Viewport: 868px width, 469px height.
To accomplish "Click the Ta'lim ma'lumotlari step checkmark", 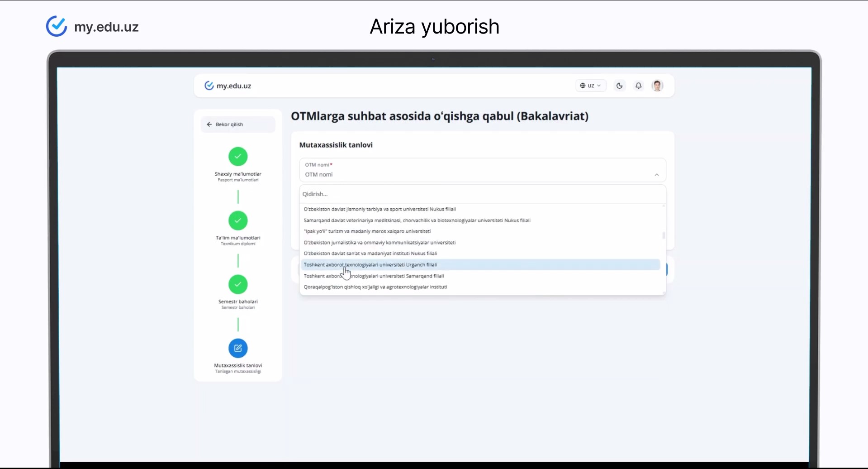I will point(238,220).
